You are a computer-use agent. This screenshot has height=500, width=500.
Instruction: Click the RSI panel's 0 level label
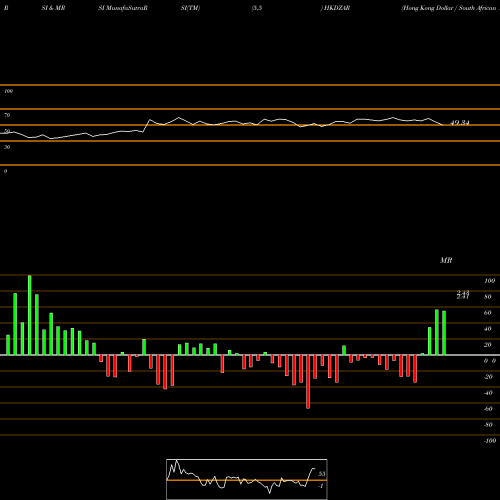tap(5, 171)
